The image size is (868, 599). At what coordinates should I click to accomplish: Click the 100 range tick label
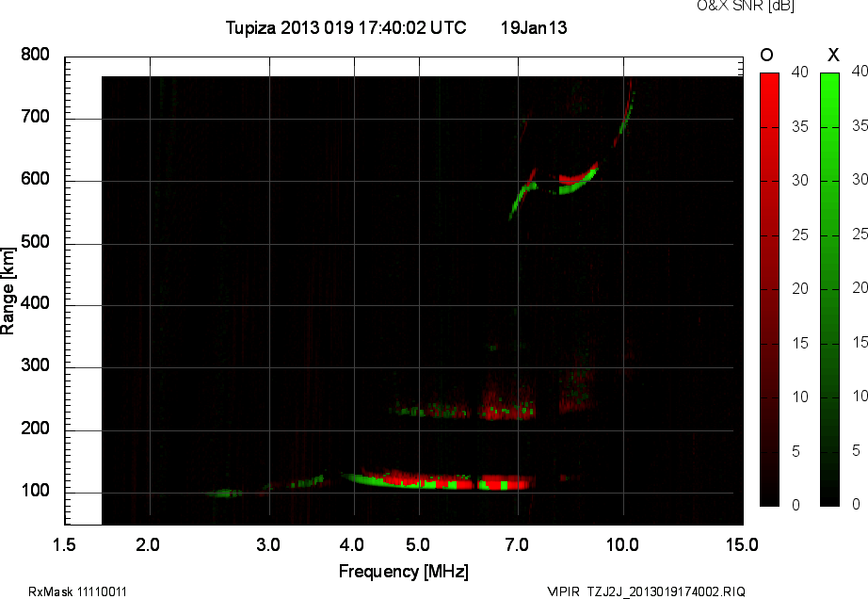(x=35, y=491)
